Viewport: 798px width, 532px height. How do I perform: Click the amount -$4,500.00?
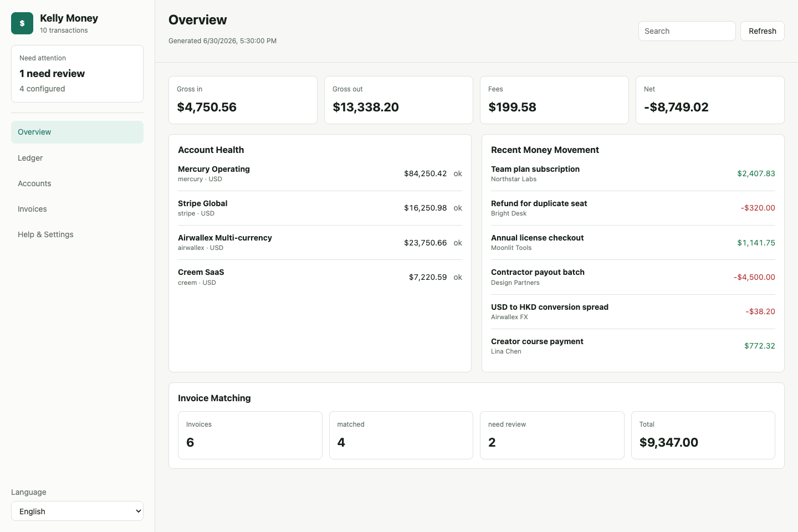(754, 277)
